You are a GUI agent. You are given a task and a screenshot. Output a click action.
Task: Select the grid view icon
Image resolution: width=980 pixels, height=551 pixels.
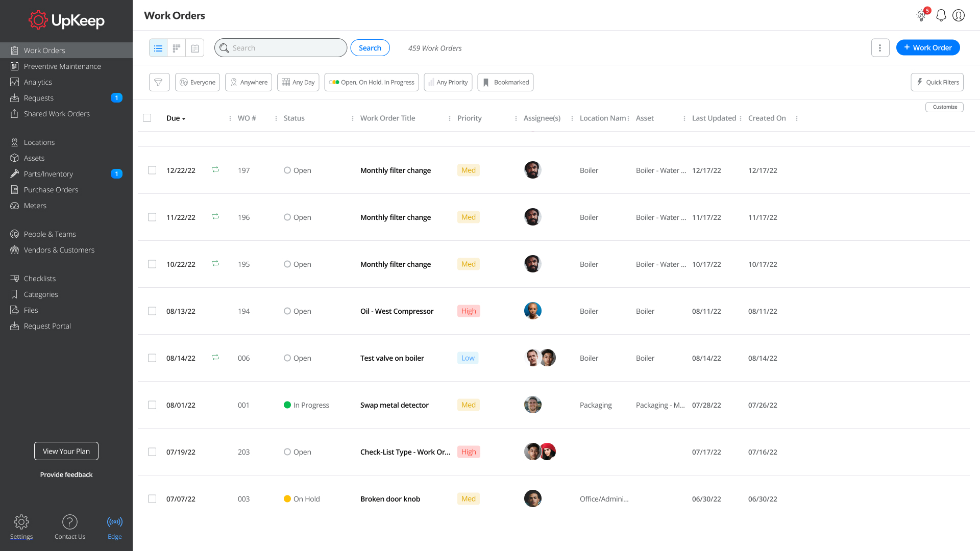tap(176, 48)
